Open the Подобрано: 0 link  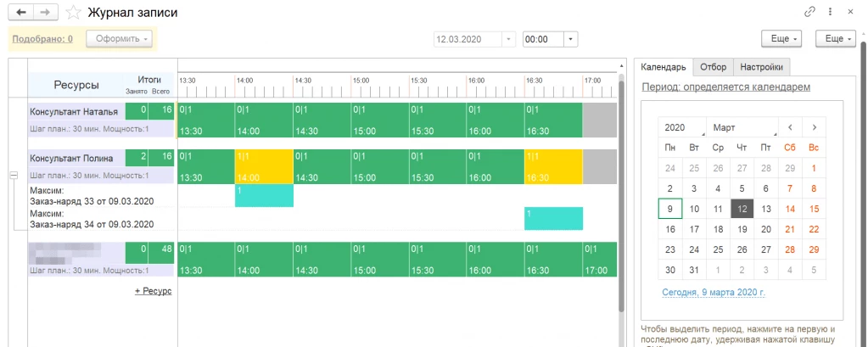pos(42,39)
